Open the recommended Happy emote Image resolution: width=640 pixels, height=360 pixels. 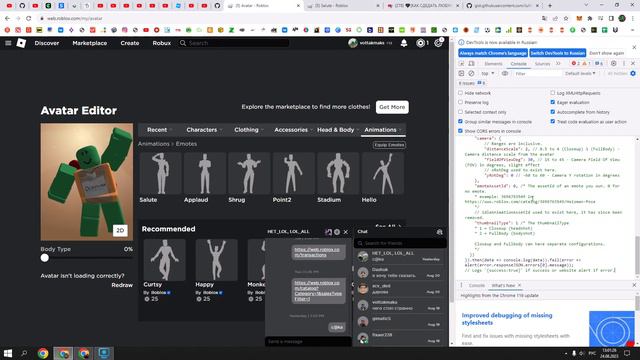(216, 260)
